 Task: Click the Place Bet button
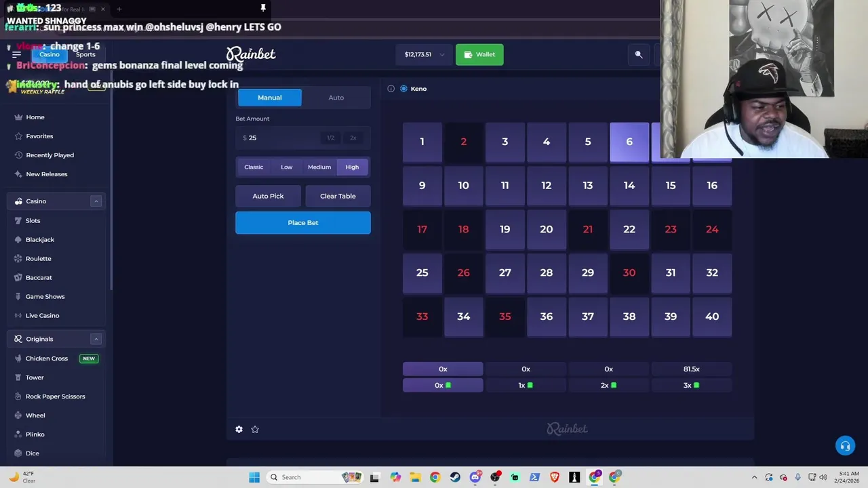(x=303, y=222)
